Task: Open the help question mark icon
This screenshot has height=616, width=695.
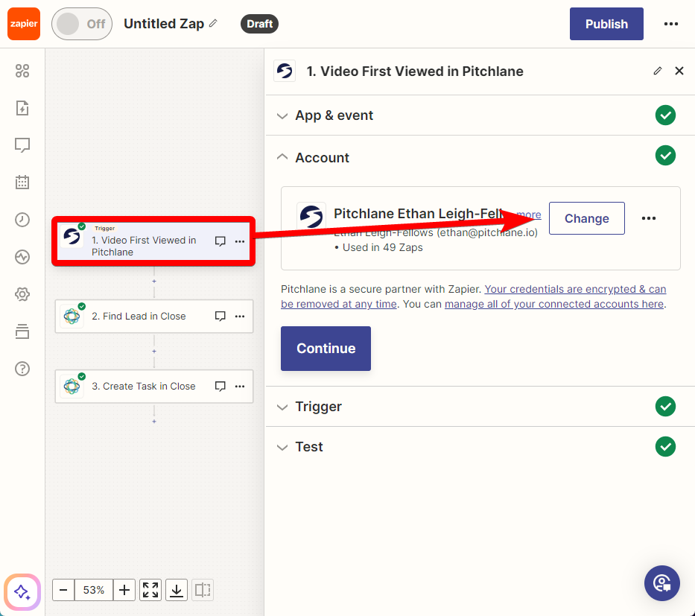Action: tap(22, 368)
